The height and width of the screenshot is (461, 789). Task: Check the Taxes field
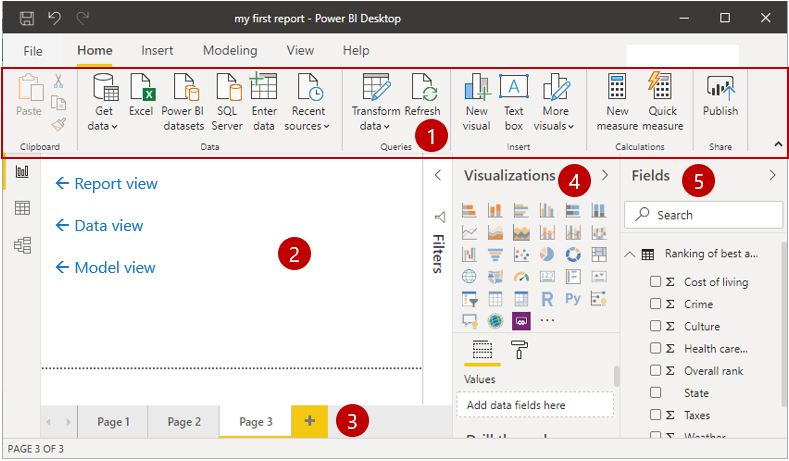coord(655,414)
